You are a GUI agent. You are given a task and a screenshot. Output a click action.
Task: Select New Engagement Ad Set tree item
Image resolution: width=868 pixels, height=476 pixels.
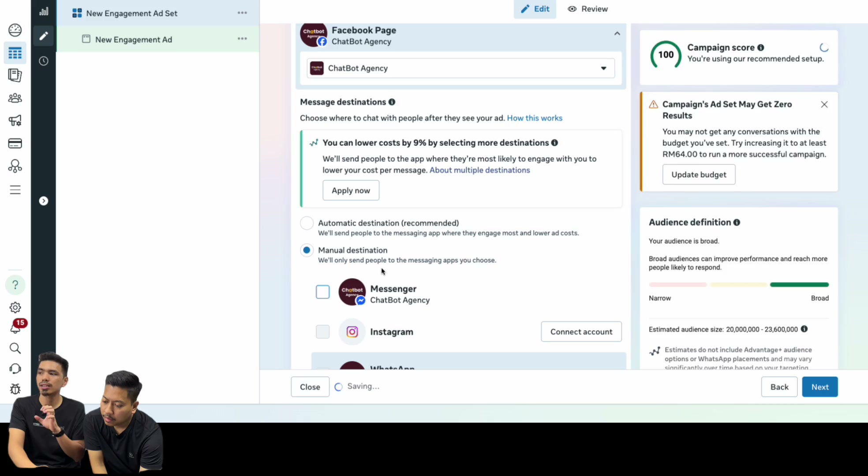click(x=157, y=13)
